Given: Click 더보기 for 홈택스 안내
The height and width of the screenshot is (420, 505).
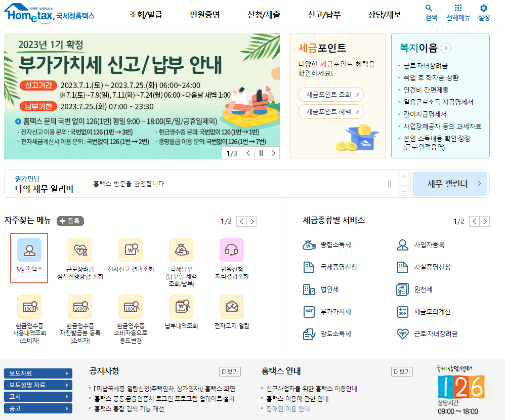Looking at the screenshot, I should tap(402, 372).
